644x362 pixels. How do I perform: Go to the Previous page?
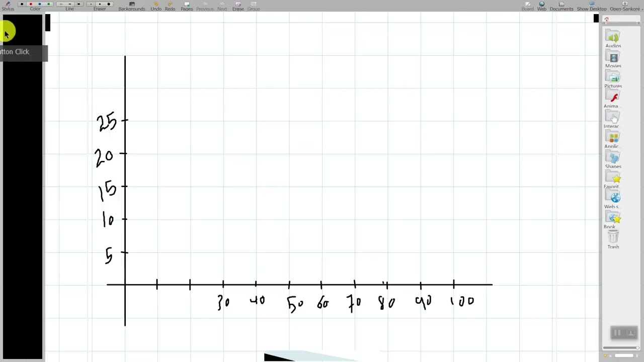pyautogui.click(x=205, y=6)
